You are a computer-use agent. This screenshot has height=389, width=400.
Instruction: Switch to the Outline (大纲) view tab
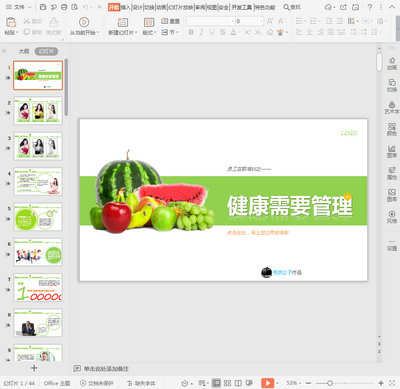24,51
